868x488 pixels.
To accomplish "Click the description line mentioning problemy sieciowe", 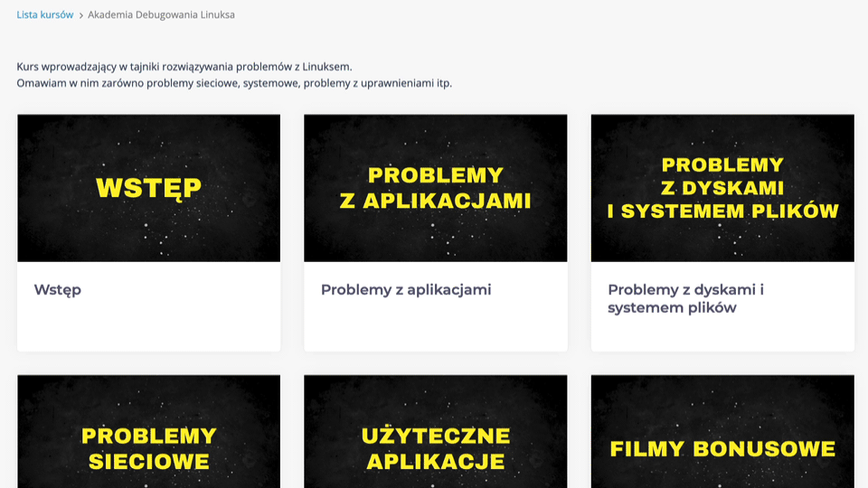I will tap(234, 83).
